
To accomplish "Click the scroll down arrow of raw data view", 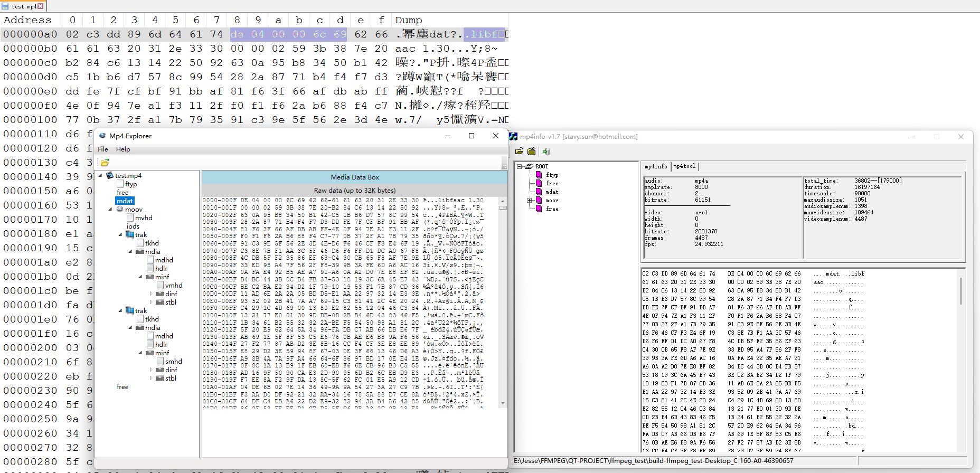I will pyautogui.click(x=503, y=403).
